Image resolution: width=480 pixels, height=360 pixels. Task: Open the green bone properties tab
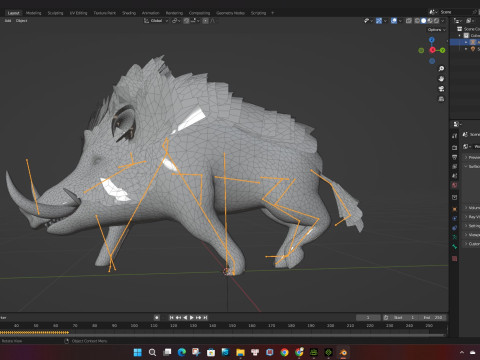[454, 247]
